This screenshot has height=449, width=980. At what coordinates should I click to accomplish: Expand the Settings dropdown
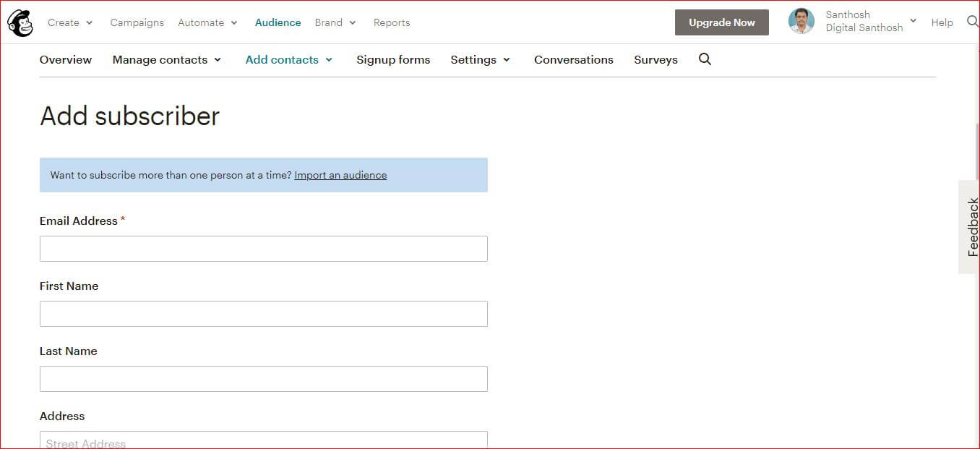[481, 60]
